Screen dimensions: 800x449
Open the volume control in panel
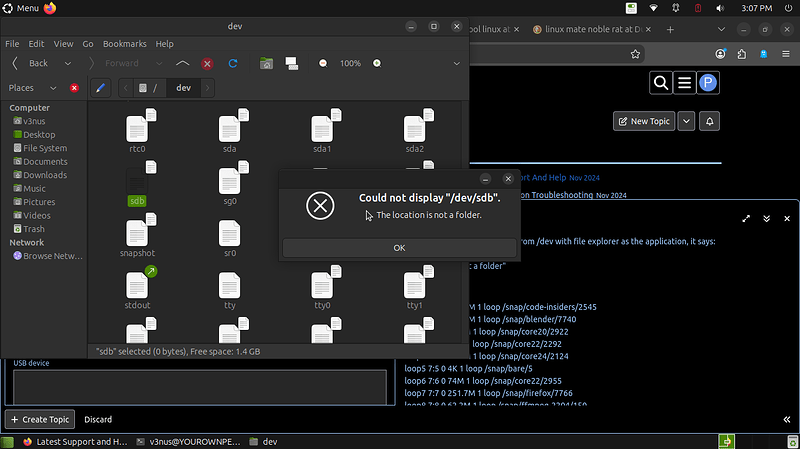[x=720, y=8]
